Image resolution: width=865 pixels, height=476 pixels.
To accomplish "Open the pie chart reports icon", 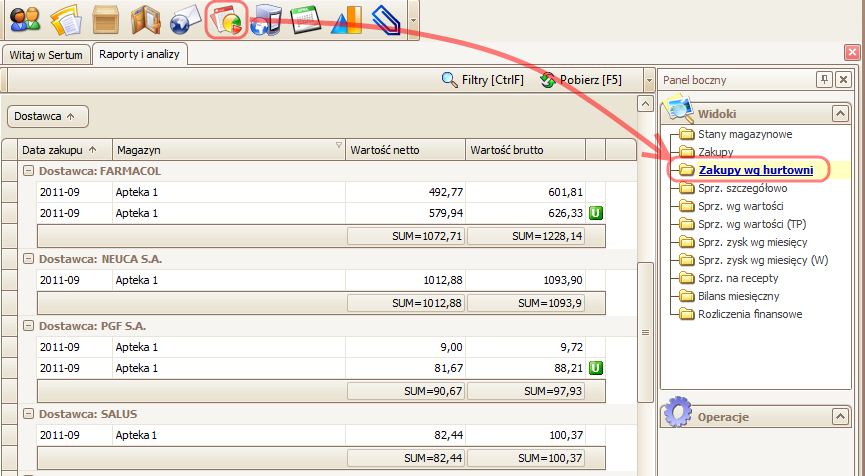I will (x=227, y=18).
